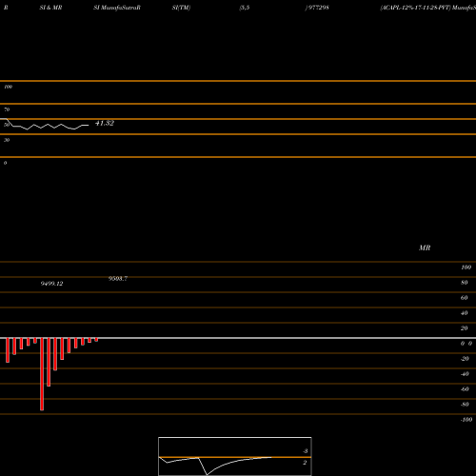Click the tallest red MR histogram bar

pos(42,374)
